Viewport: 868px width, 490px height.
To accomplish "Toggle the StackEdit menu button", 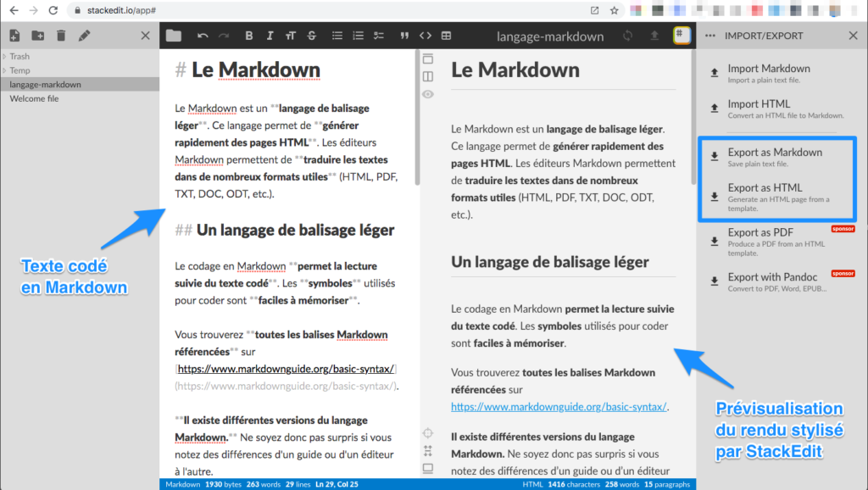I will coord(682,35).
